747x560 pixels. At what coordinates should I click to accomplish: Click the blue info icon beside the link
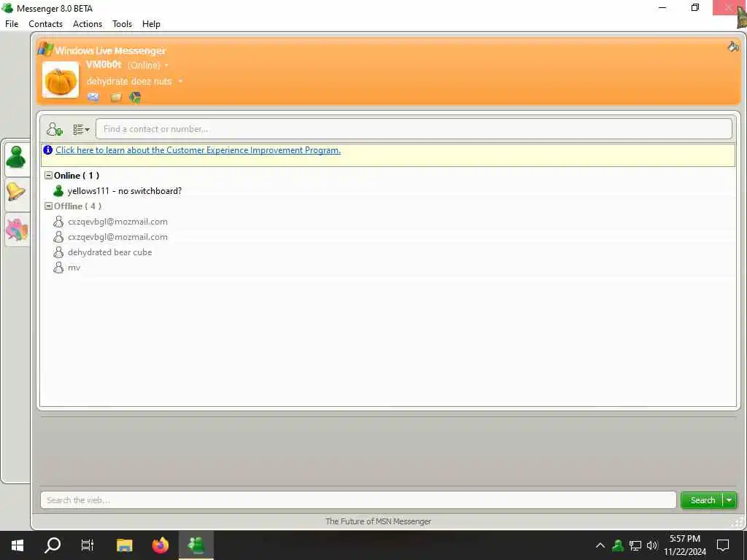[x=47, y=150]
